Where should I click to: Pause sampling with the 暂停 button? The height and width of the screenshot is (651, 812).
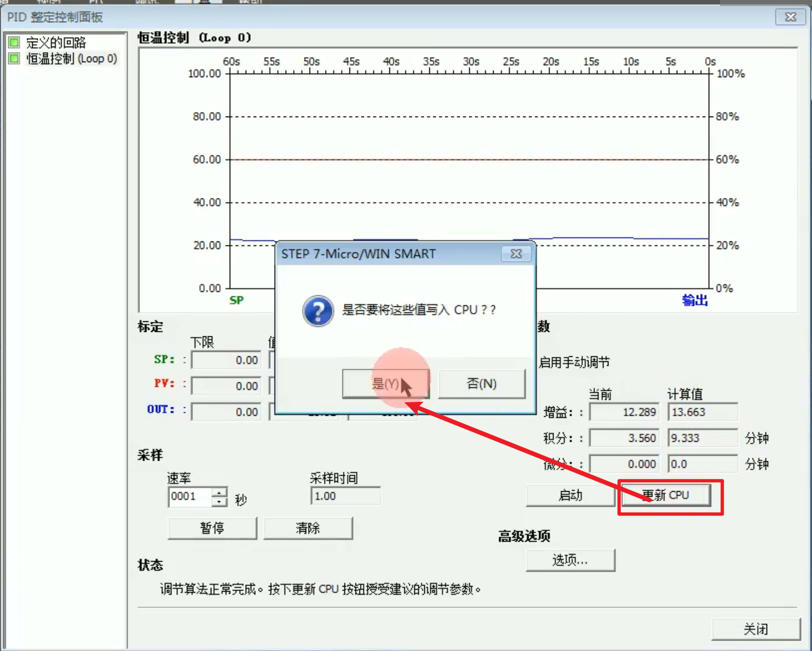[x=212, y=528]
